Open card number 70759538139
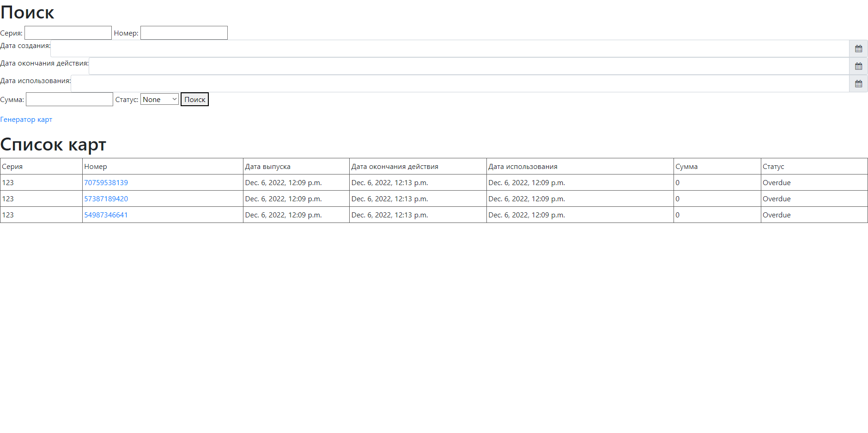 (x=106, y=183)
